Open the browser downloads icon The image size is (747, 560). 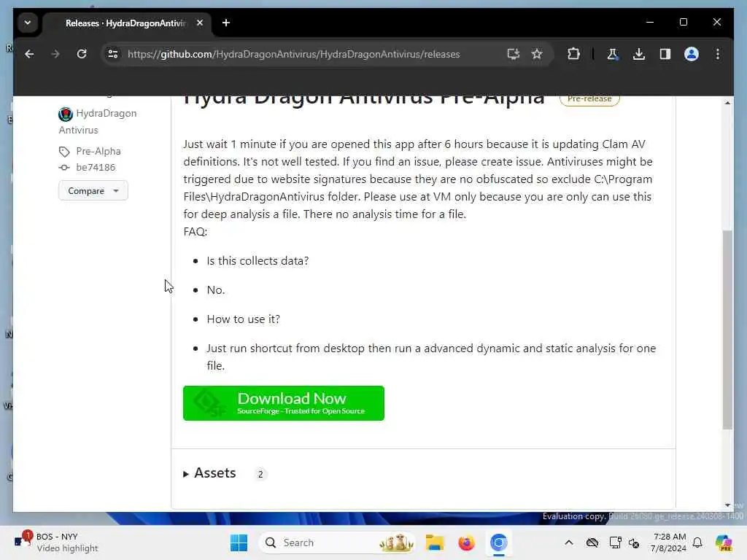639,54
